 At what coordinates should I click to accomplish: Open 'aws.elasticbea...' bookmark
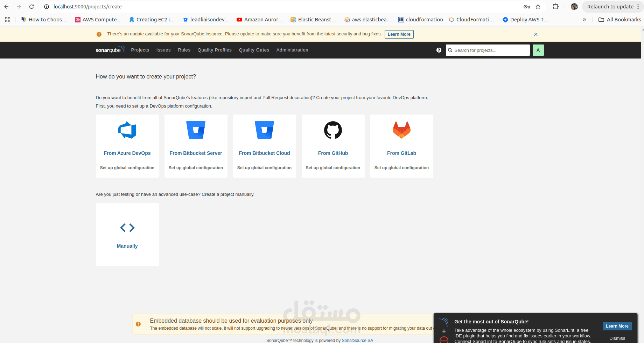pos(368,20)
